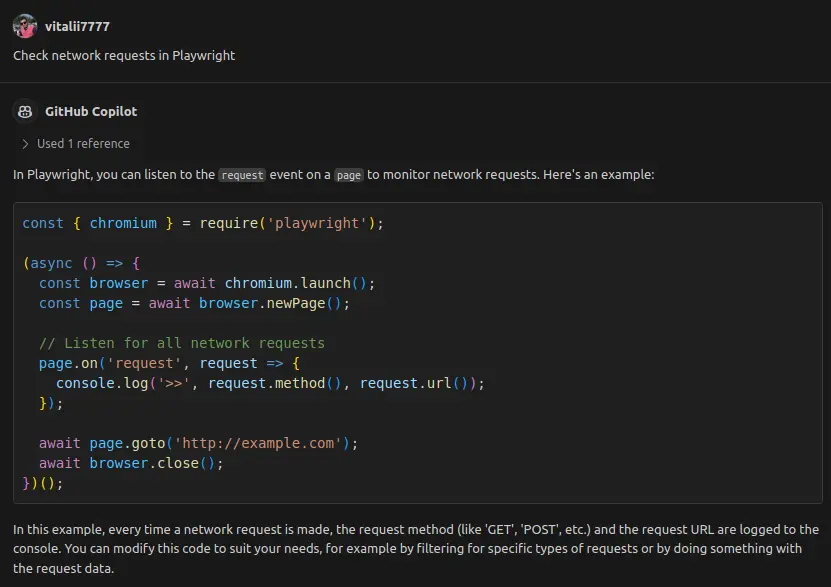This screenshot has width=831, height=587.
Task: Click the inline code word request
Action: pos(242,175)
